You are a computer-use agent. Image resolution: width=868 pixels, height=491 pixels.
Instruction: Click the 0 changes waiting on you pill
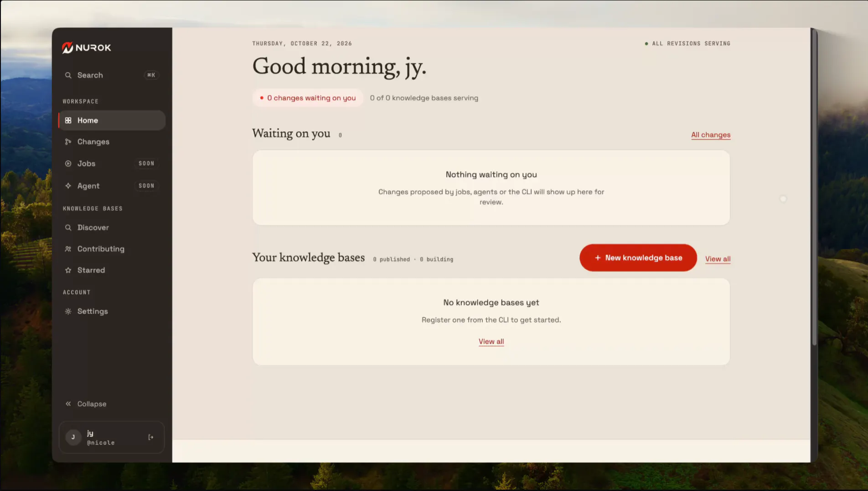(x=308, y=98)
